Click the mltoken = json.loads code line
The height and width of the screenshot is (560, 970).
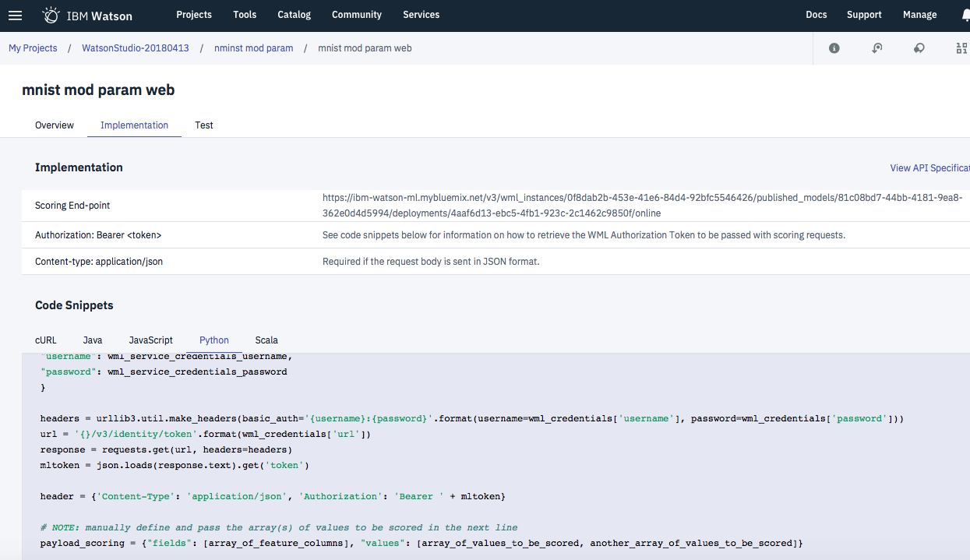pos(175,465)
